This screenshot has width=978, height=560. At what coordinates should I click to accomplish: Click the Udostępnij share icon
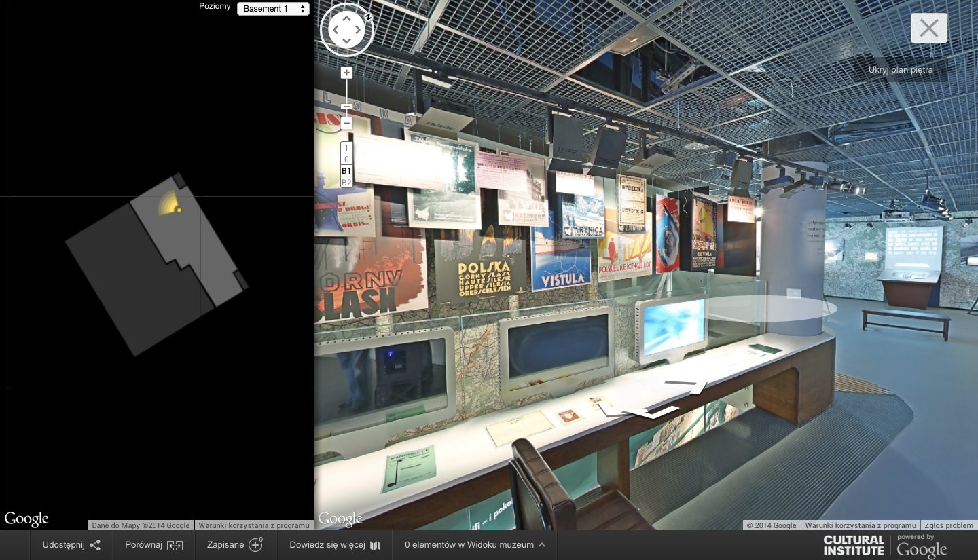[x=96, y=545]
